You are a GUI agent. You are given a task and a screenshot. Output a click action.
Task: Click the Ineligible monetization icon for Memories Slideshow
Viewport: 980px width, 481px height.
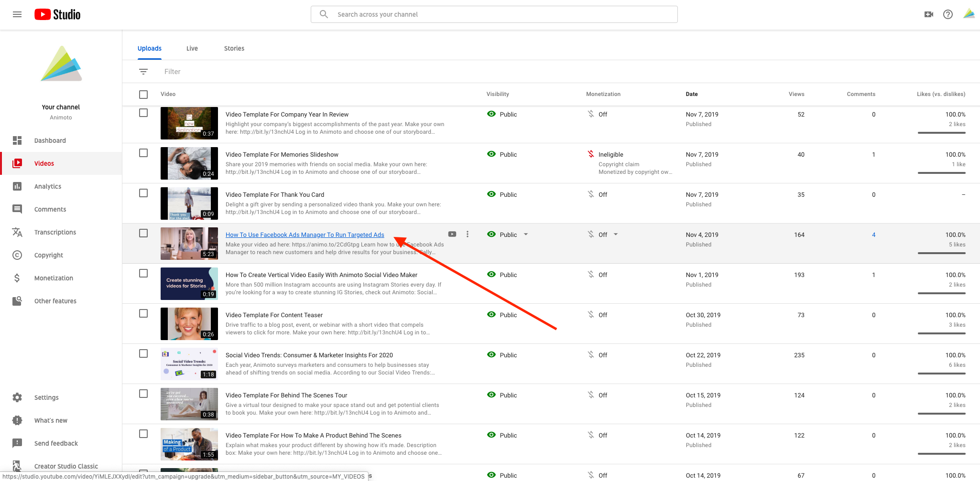coord(591,154)
